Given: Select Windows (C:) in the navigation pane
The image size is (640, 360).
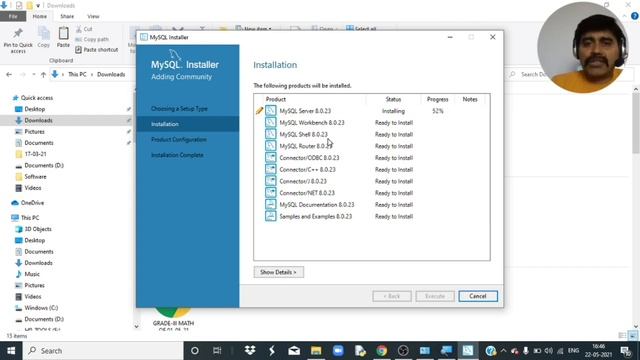Looking at the screenshot, I should 41,308.
